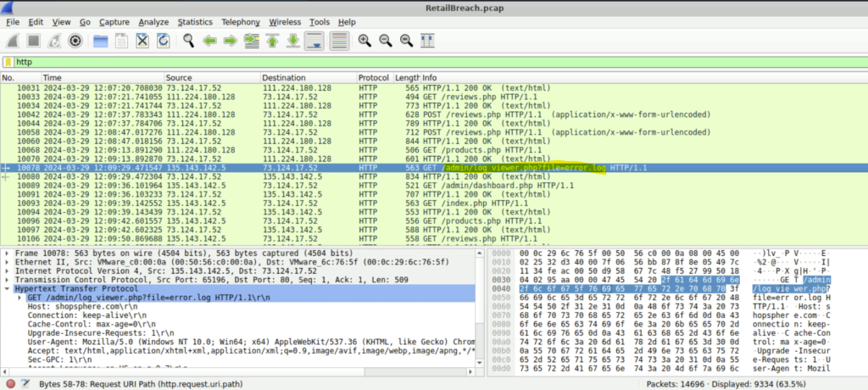
Task: Expand the Frame 10078 tree node
Action: click(x=7, y=253)
